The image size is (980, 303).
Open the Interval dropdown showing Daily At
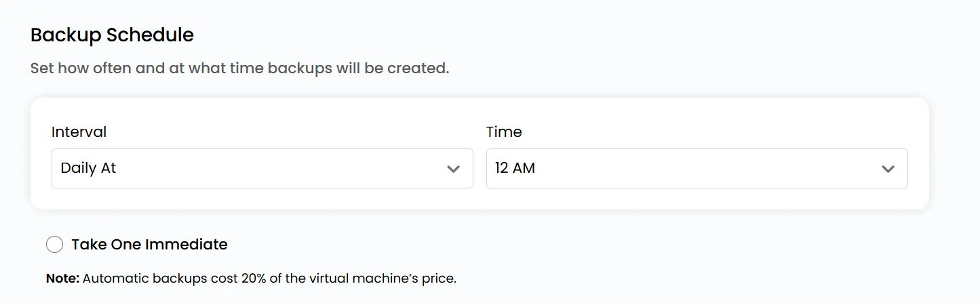(262, 169)
